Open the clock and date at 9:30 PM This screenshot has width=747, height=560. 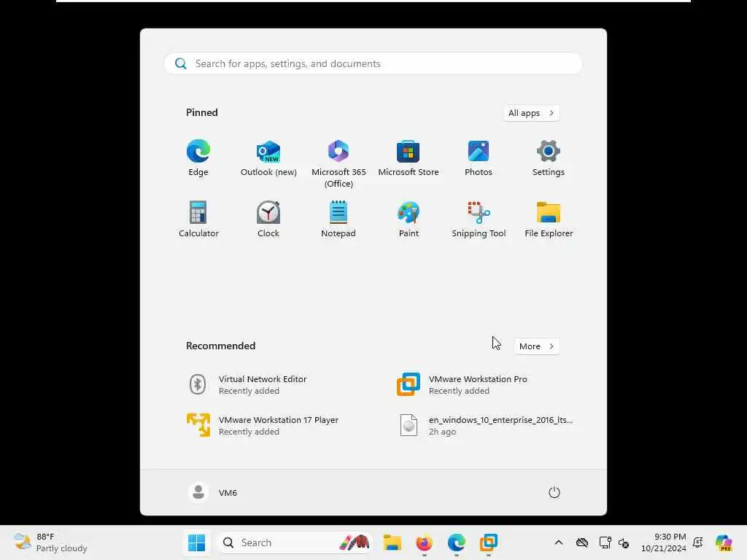pyautogui.click(x=663, y=542)
